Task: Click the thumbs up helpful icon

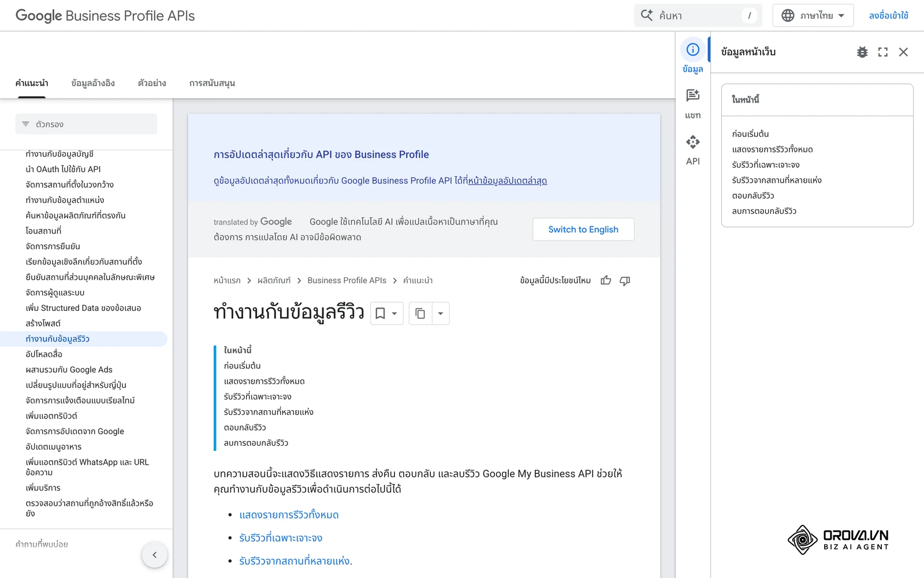Action: point(606,280)
